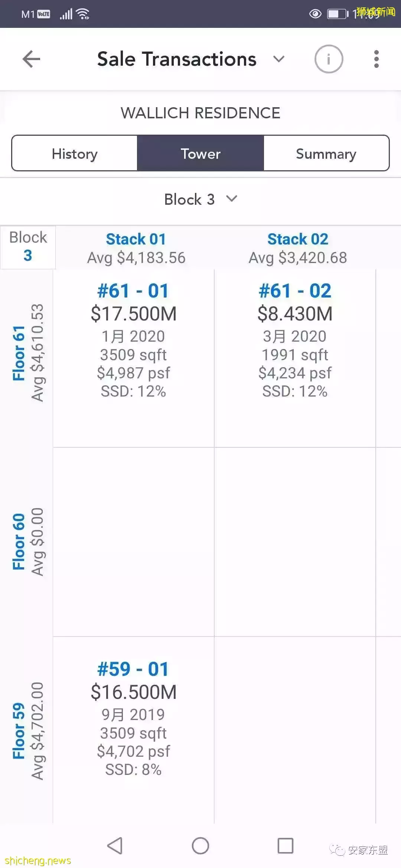The image size is (401, 868).
Task: Open unit #61 - 01 transaction
Action: (x=133, y=339)
